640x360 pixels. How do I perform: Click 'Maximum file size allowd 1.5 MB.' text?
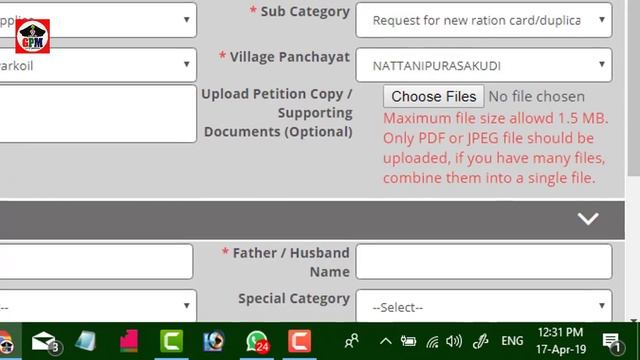(496, 118)
